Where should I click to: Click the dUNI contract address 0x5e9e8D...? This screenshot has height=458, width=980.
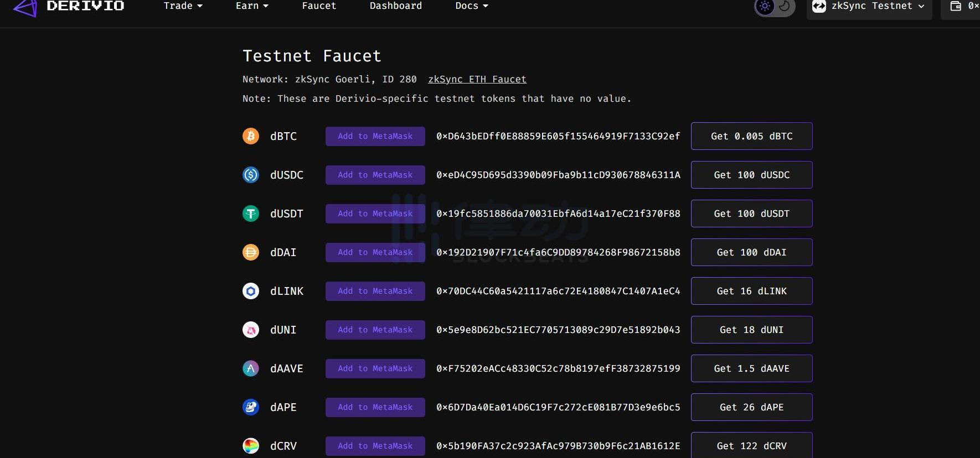click(x=558, y=330)
